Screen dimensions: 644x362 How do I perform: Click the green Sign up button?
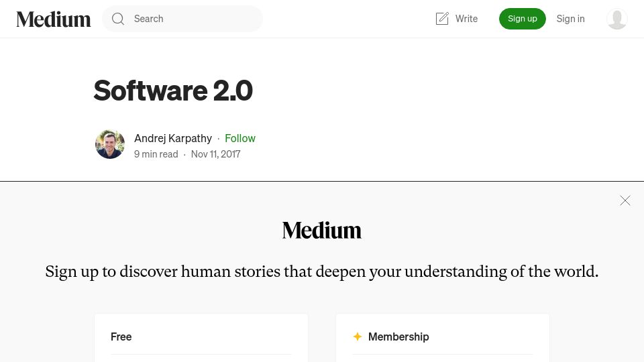(x=523, y=19)
